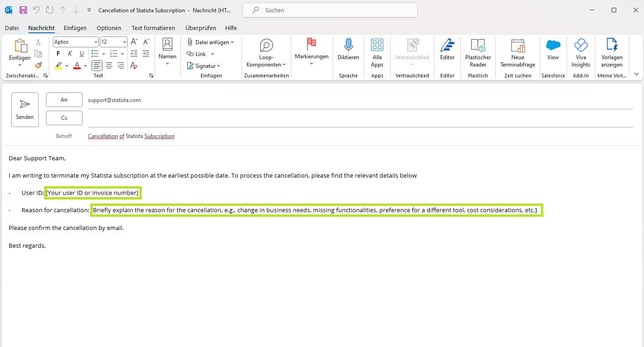Start dictation with Diktieren microphone

tap(348, 50)
